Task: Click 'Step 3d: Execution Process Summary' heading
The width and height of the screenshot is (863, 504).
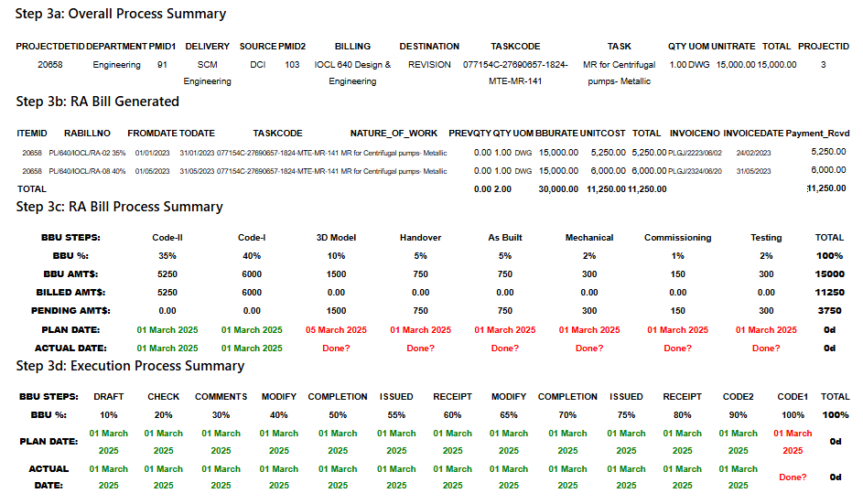Action: tap(130, 366)
